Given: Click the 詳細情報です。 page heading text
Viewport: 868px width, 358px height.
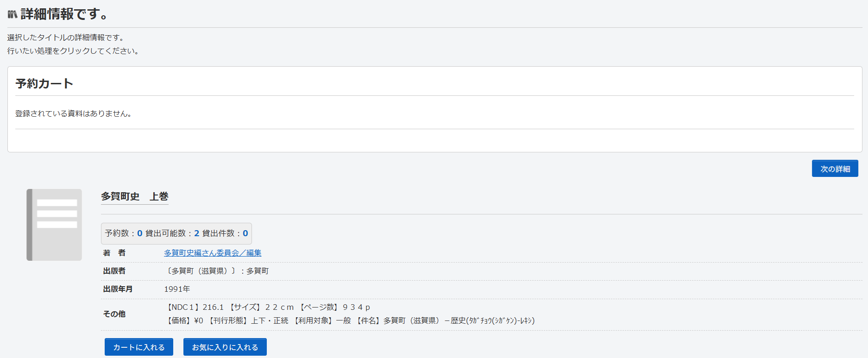Looking at the screenshot, I should pyautogui.click(x=65, y=14).
